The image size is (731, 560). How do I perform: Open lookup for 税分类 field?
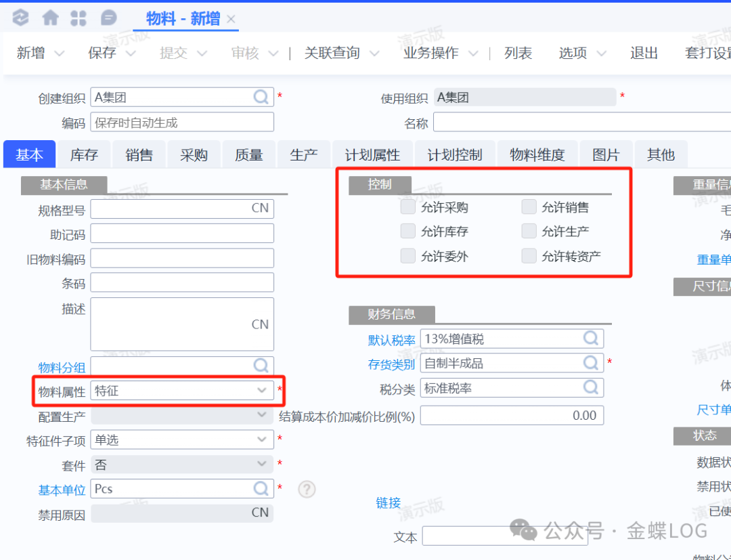click(591, 388)
